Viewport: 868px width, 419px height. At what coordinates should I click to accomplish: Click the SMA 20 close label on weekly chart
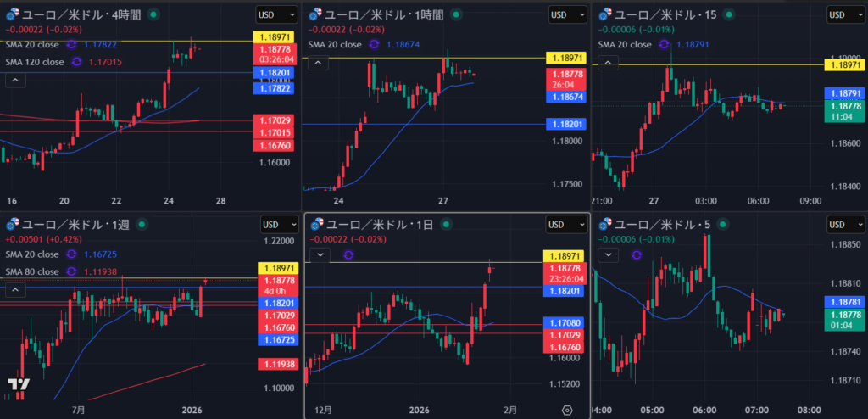click(32, 254)
